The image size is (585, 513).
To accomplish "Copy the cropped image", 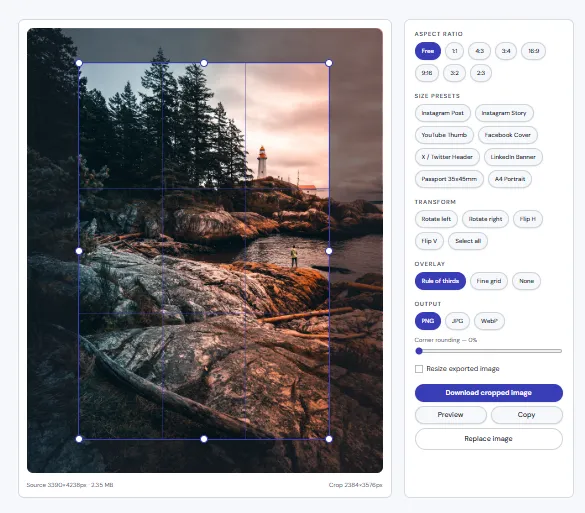I will tap(526, 415).
